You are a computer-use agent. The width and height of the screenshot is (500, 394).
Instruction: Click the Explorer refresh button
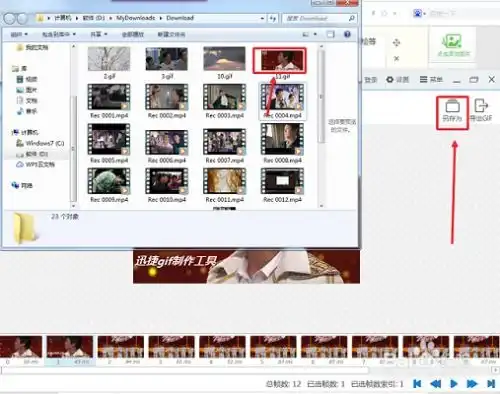(x=273, y=19)
